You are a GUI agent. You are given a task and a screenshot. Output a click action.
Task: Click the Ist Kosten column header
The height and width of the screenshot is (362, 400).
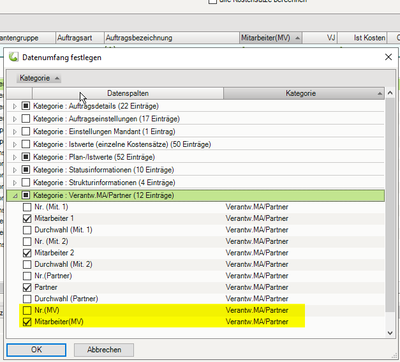click(363, 38)
